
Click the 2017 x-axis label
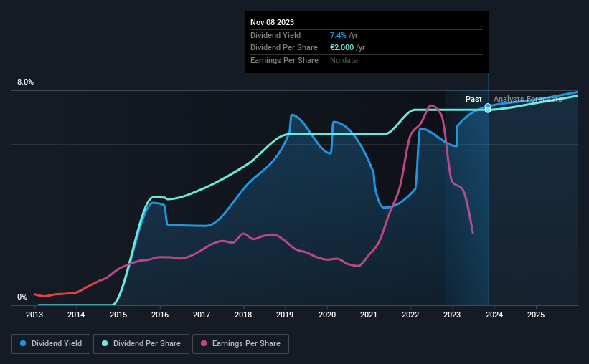(x=202, y=315)
